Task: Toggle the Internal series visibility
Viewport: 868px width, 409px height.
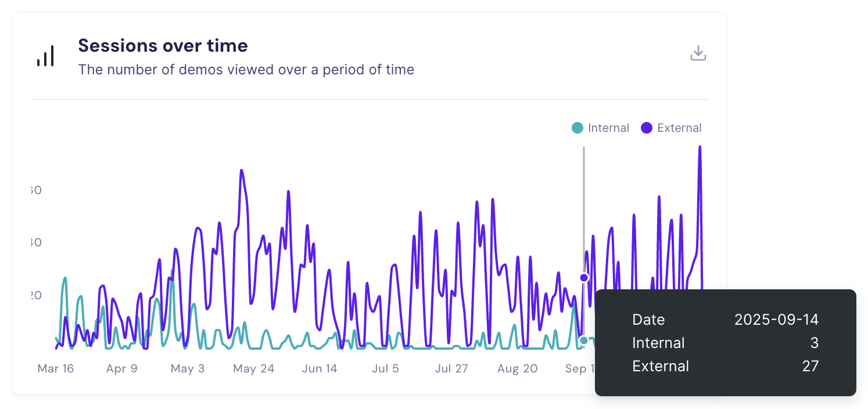Action: coord(601,128)
